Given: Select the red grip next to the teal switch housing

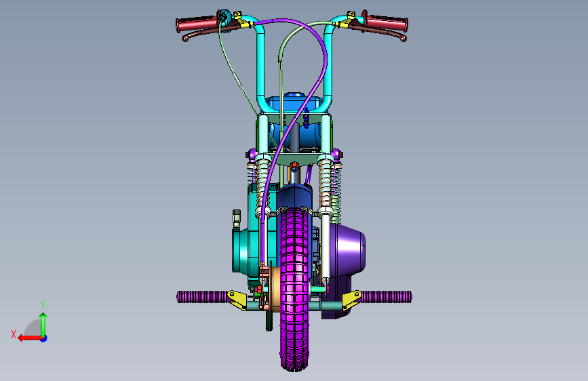Looking at the screenshot, I should [197, 24].
